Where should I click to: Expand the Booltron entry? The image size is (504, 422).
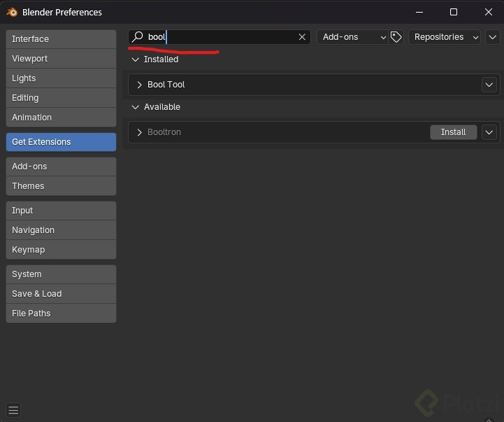pyautogui.click(x=139, y=132)
